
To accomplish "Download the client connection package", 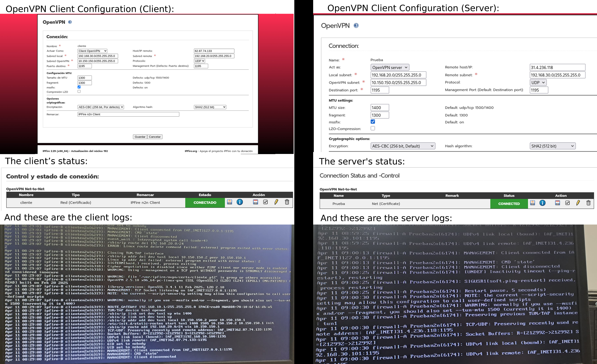I will coord(229,202).
